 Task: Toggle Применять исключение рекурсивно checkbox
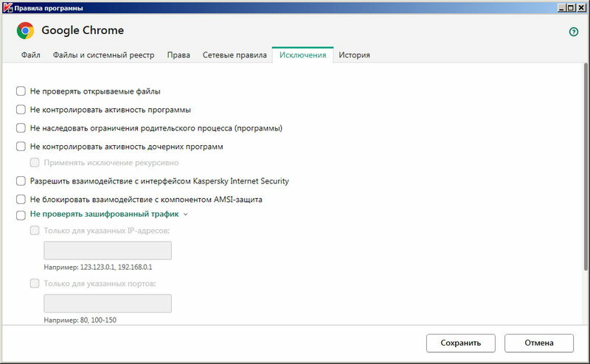(35, 162)
